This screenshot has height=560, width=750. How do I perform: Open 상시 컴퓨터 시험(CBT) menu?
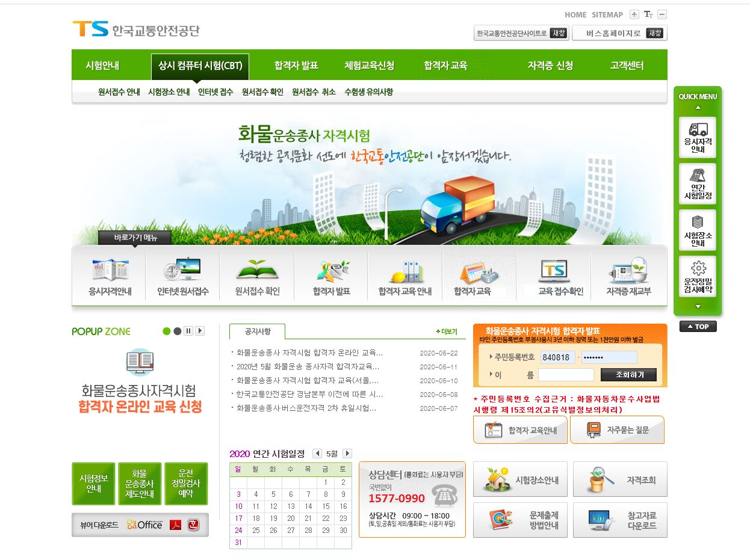tap(200, 66)
